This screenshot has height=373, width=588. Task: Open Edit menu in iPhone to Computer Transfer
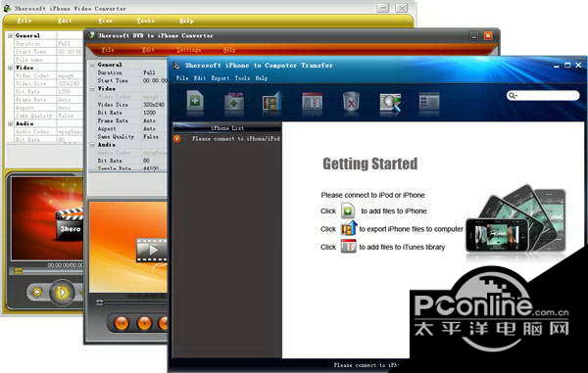(200, 78)
